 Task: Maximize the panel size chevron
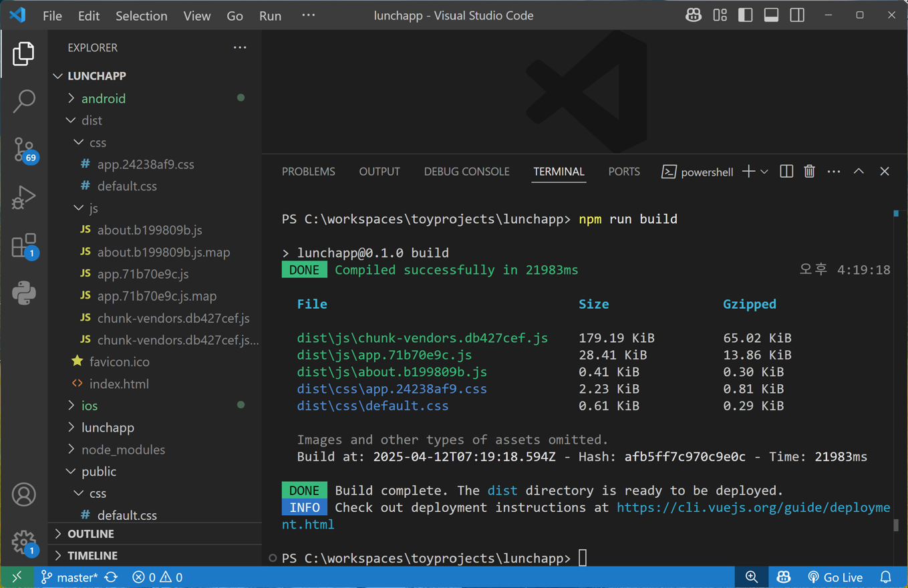[x=859, y=172]
